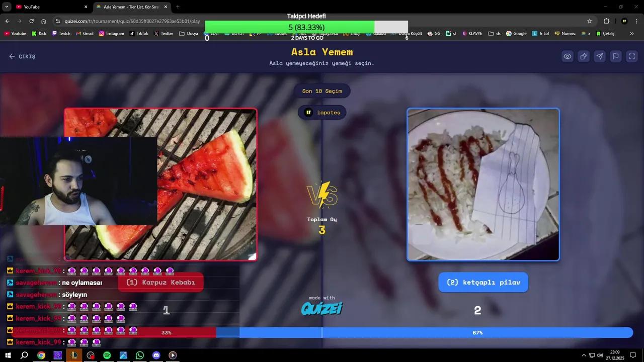Click the blue 67% vote bar
Screen dimensions: 644x362
pos(424,332)
